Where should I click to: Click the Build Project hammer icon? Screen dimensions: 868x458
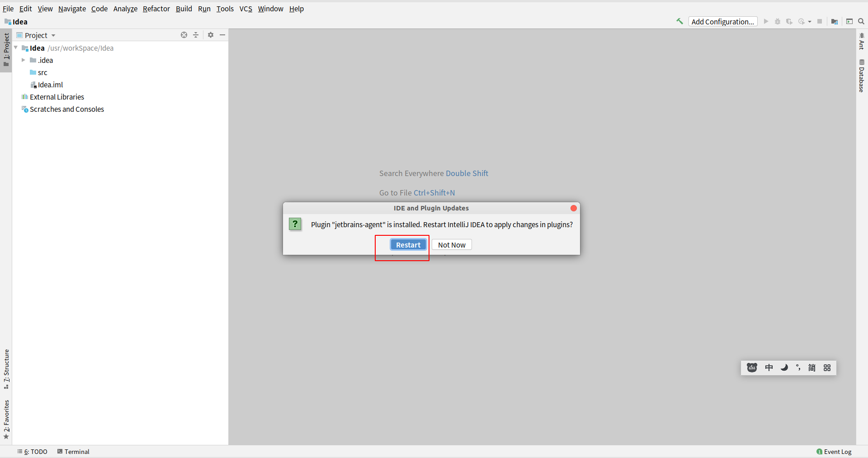click(679, 21)
